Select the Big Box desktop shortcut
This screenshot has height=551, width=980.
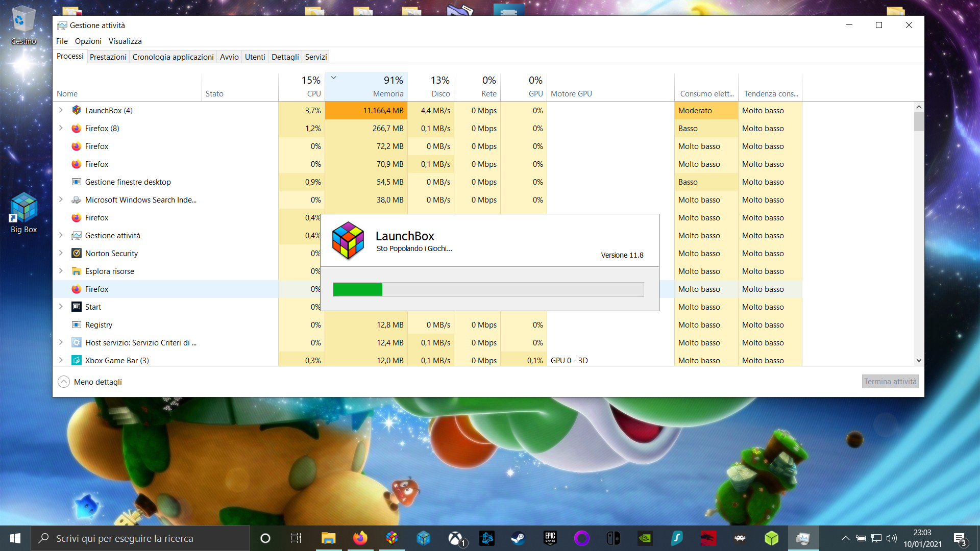coord(23,213)
